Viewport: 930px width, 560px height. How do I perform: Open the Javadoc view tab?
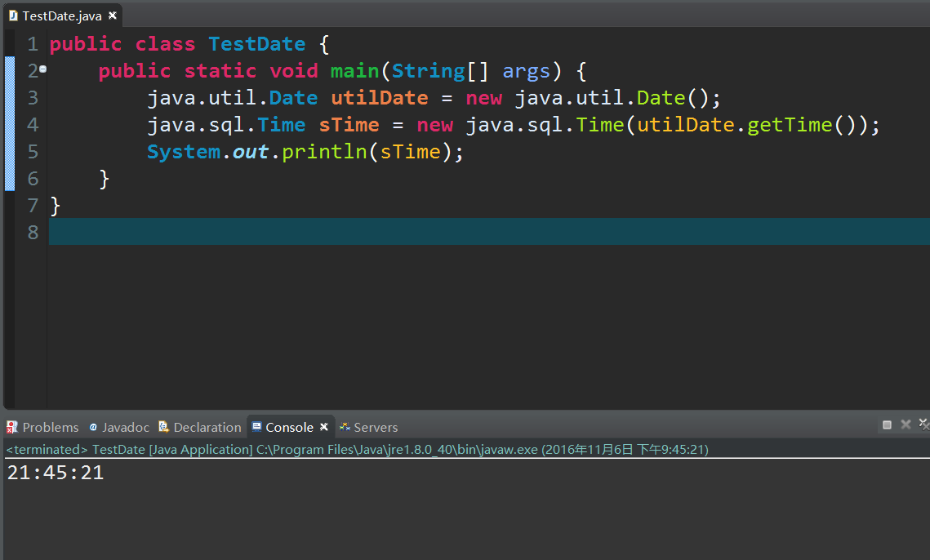point(119,427)
